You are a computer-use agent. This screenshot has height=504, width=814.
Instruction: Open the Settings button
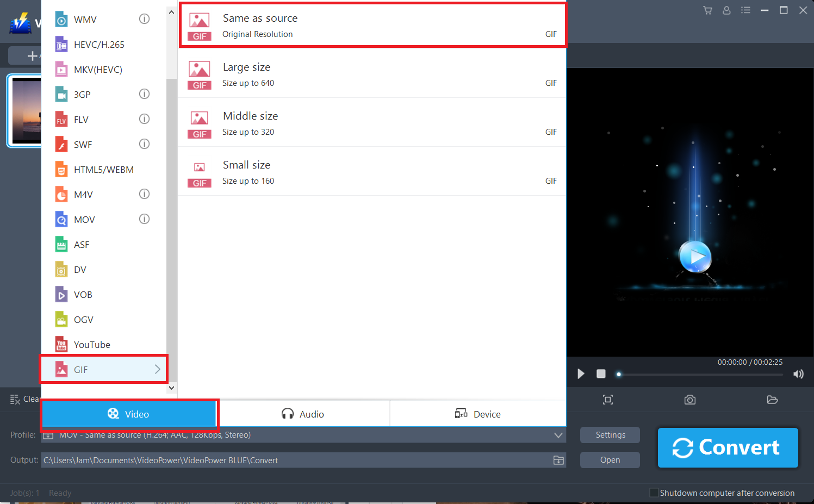(x=610, y=435)
